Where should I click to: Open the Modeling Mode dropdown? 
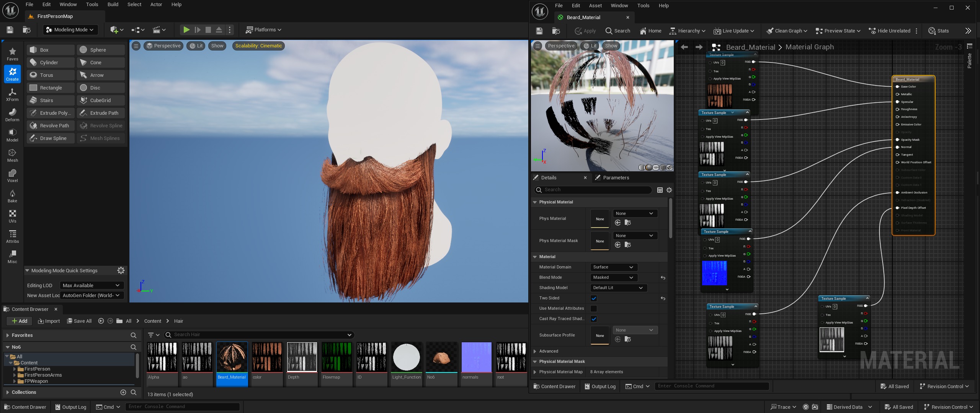70,29
